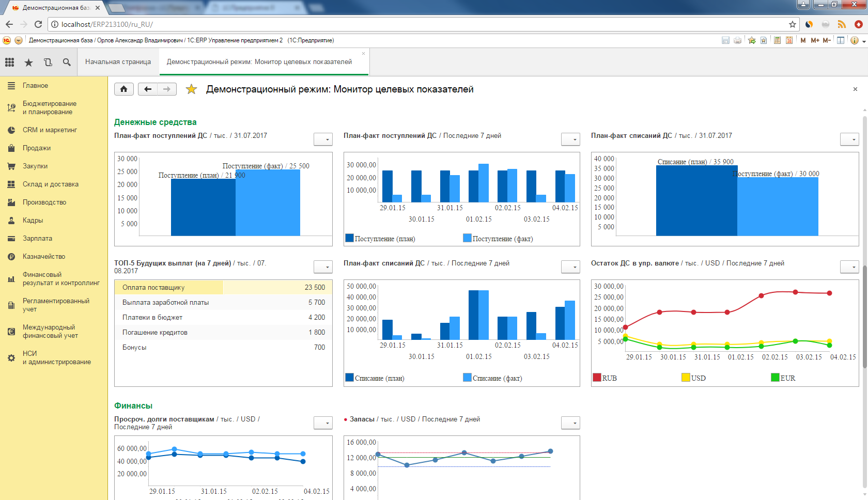Select the Оплата поставщику row
This screenshot has width=868, height=500.
[223, 288]
